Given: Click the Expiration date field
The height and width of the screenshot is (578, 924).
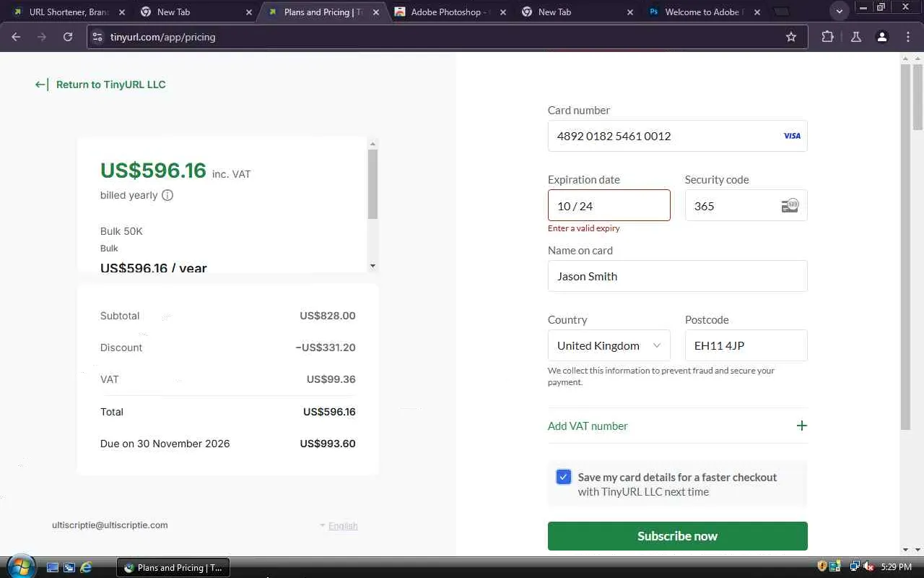Looking at the screenshot, I should (609, 206).
